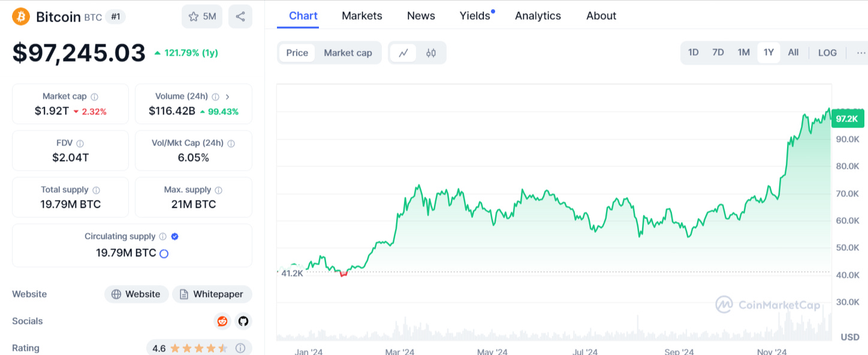
Task: Open Vol/Mkt Cap (24h) info icon
Action: pyautogui.click(x=231, y=143)
